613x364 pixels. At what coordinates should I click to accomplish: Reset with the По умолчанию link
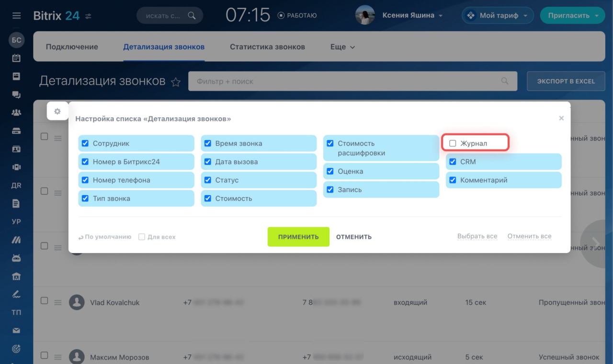[x=105, y=237]
